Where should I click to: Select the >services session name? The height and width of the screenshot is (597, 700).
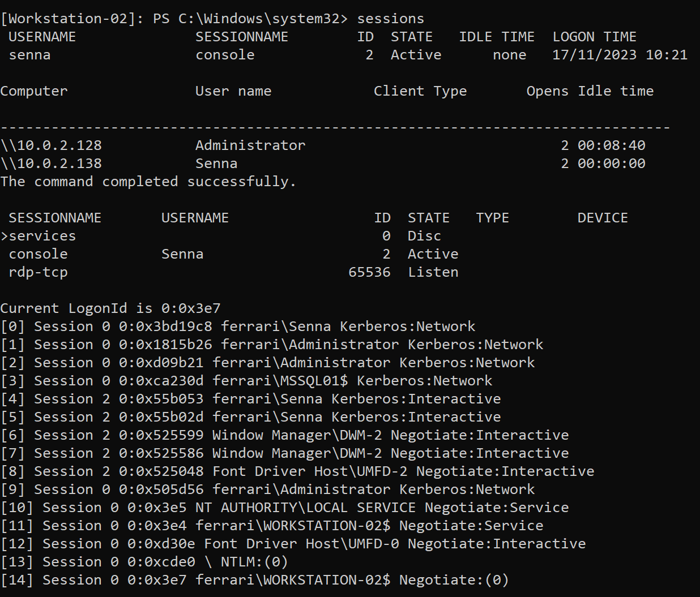[39, 236]
